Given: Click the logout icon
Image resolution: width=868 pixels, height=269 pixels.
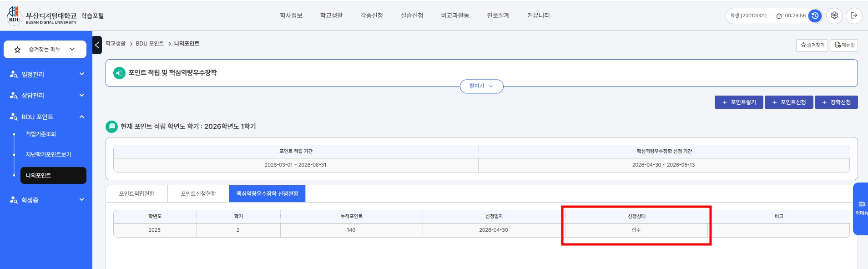Looking at the screenshot, I should (854, 15).
